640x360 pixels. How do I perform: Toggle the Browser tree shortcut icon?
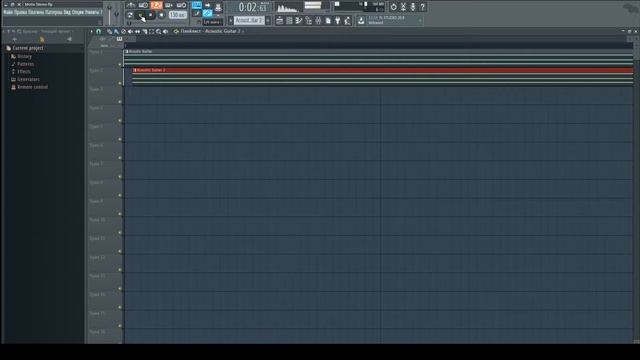click(x=309, y=20)
